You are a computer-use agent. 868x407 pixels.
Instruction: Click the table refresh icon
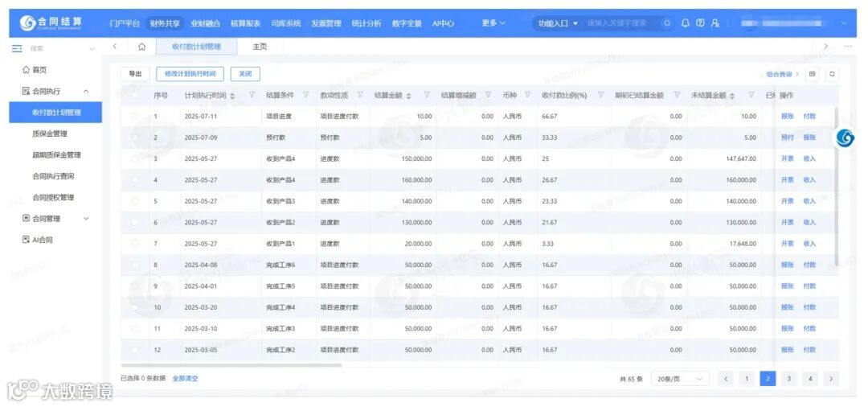(x=832, y=74)
